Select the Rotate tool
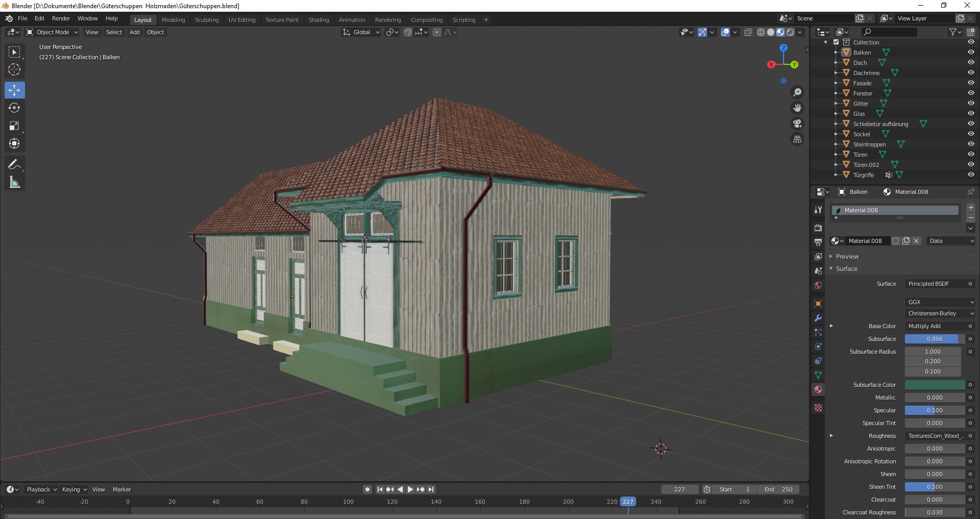 14,108
